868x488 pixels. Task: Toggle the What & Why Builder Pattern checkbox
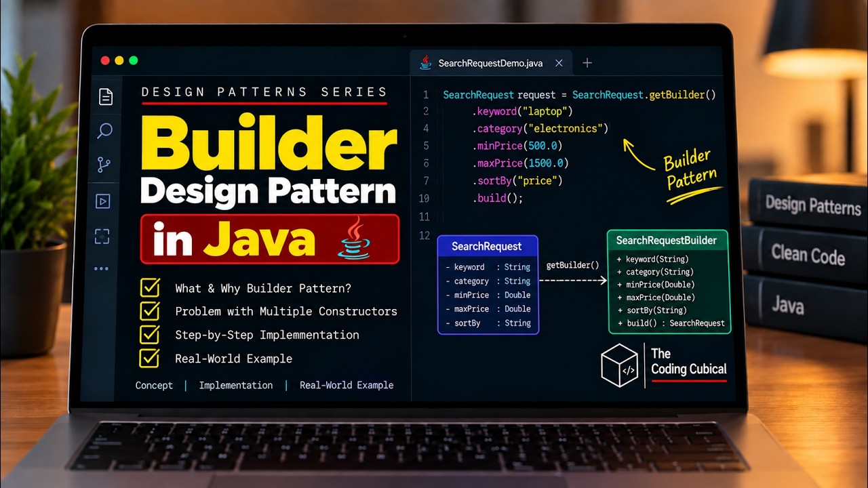point(149,287)
